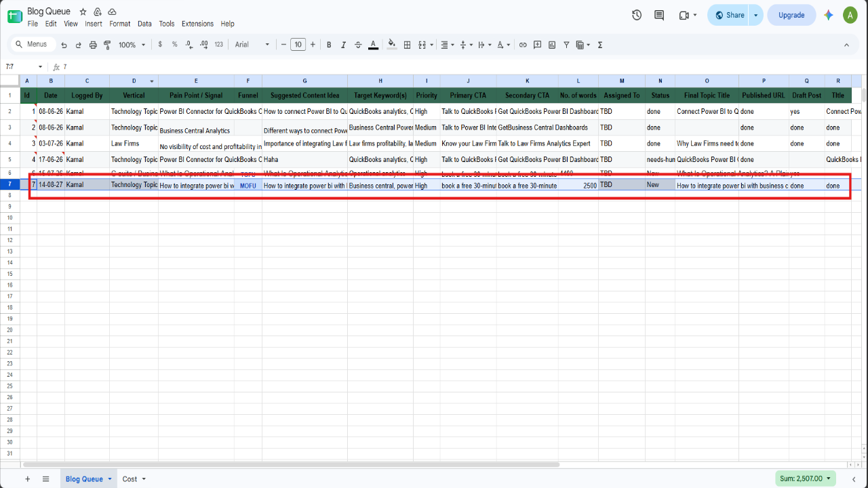
Task: Click the Insert link icon
Action: coord(523,45)
